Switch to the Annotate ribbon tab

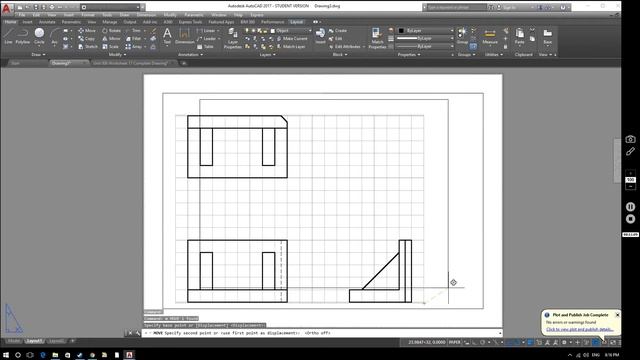pos(47,22)
